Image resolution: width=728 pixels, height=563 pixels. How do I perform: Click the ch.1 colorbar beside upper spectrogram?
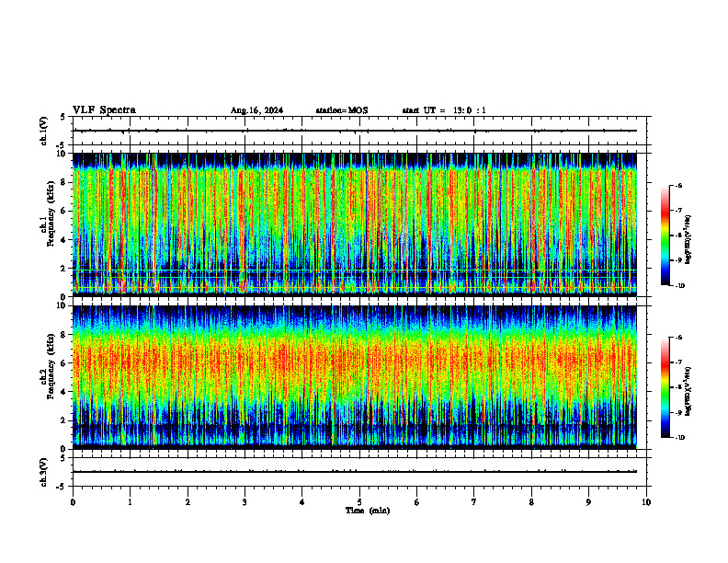[x=665, y=236]
